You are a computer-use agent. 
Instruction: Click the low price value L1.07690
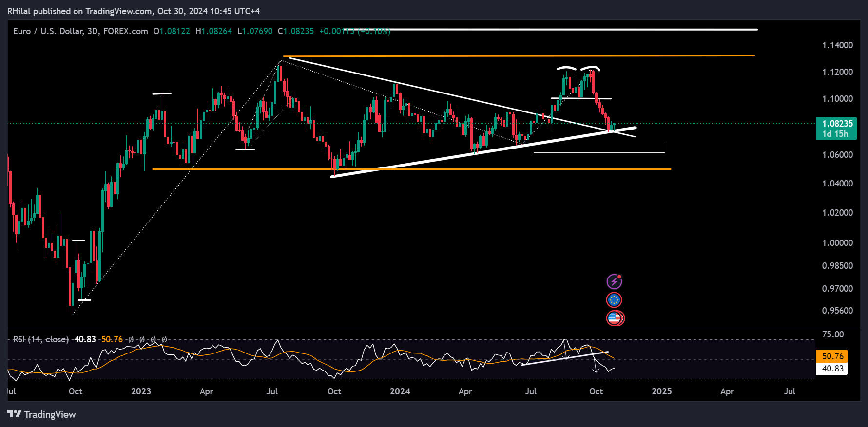255,31
